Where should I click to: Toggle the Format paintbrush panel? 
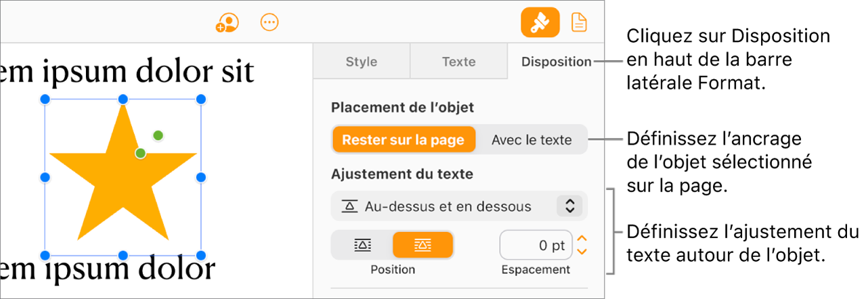coord(540,23)
